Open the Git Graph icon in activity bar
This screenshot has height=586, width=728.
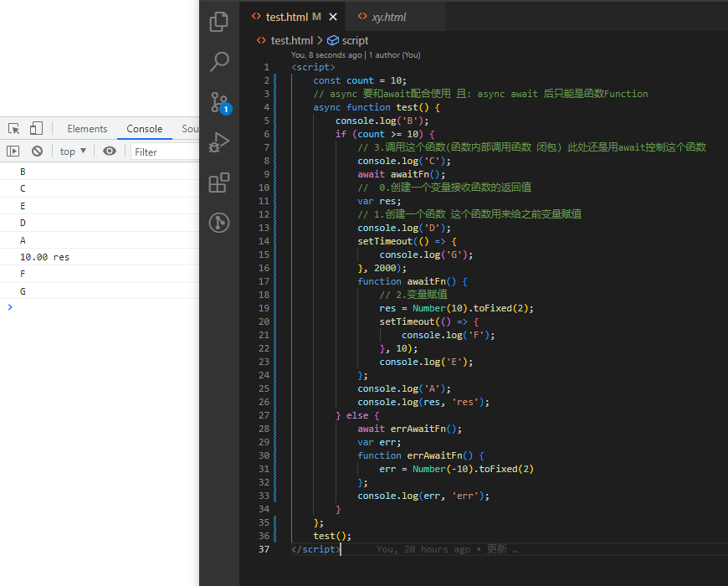click(219, 223)
